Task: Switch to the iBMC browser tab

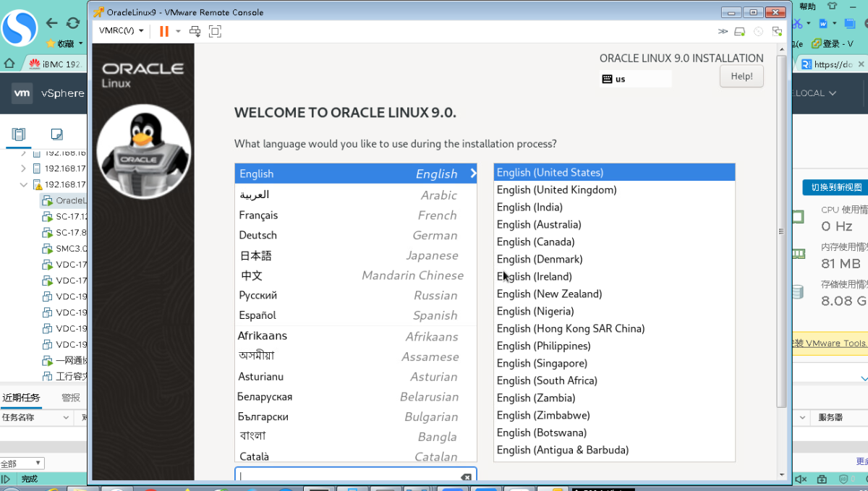Action: pos(55,64)
